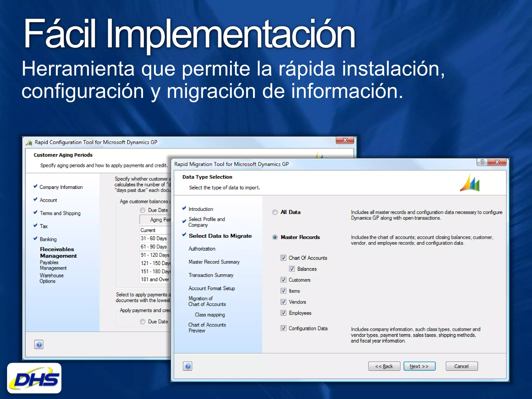Screen dimensions: 532x399
Task: Select the All Data radio button
Action: [275, 212]
